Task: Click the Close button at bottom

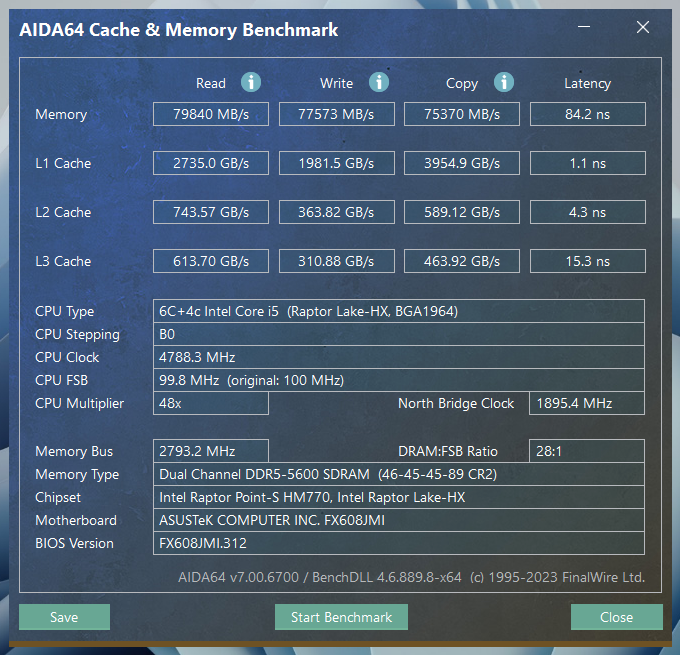Action: pyautogui.click(x=617, y=617)
